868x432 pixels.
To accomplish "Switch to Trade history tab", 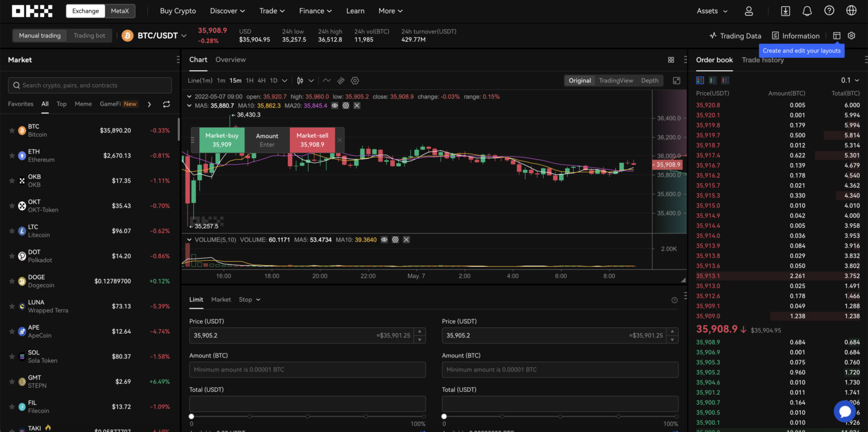I will point(763,60).
